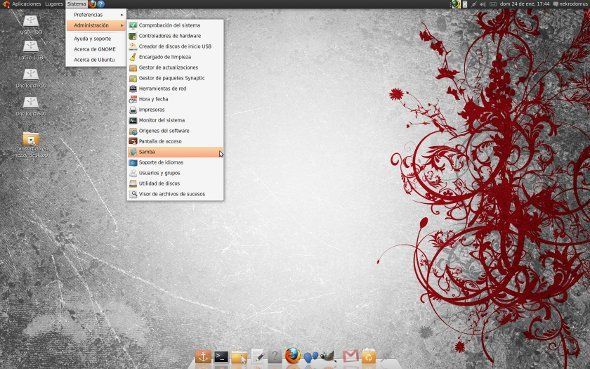Click the gray question-mark dock icon

tap(275, 356)
